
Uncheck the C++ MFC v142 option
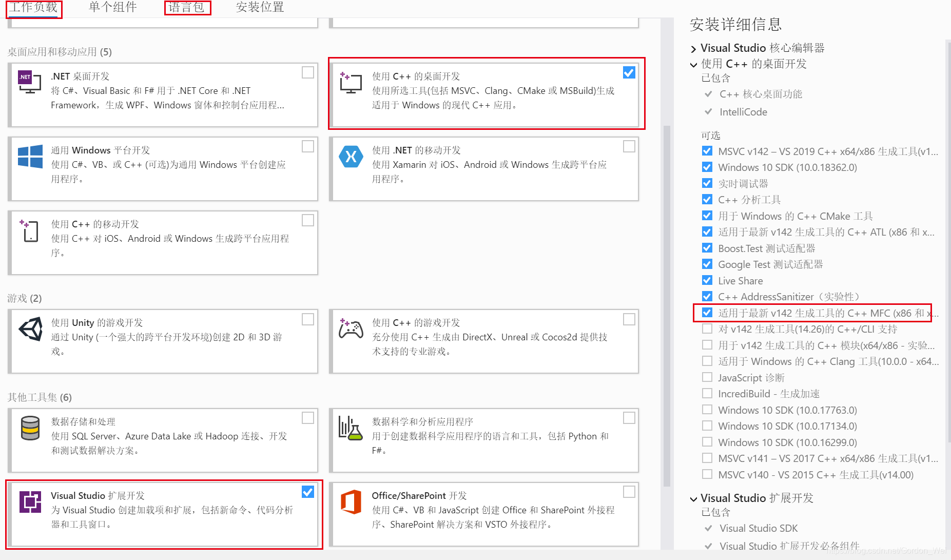point(707,313)
